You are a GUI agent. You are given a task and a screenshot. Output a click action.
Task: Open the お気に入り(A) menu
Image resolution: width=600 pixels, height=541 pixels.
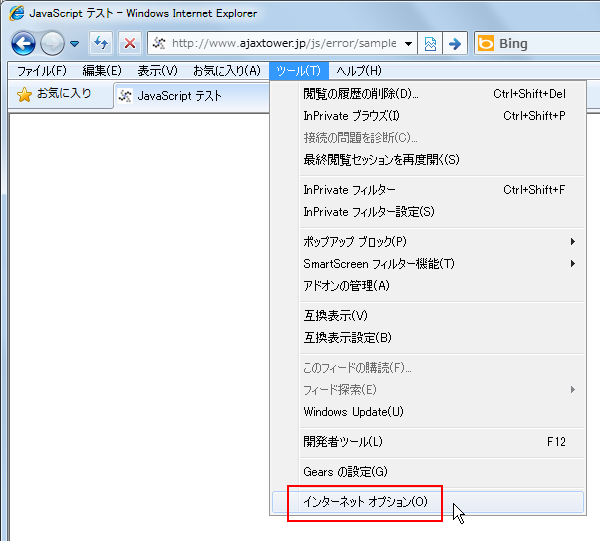pyautogui.click(x=227, y=71)
